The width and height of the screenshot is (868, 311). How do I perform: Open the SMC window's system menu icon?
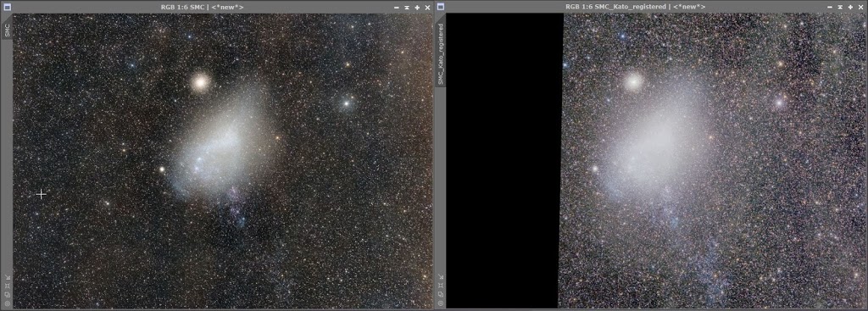pyautogui.click(x=7, y=7)
